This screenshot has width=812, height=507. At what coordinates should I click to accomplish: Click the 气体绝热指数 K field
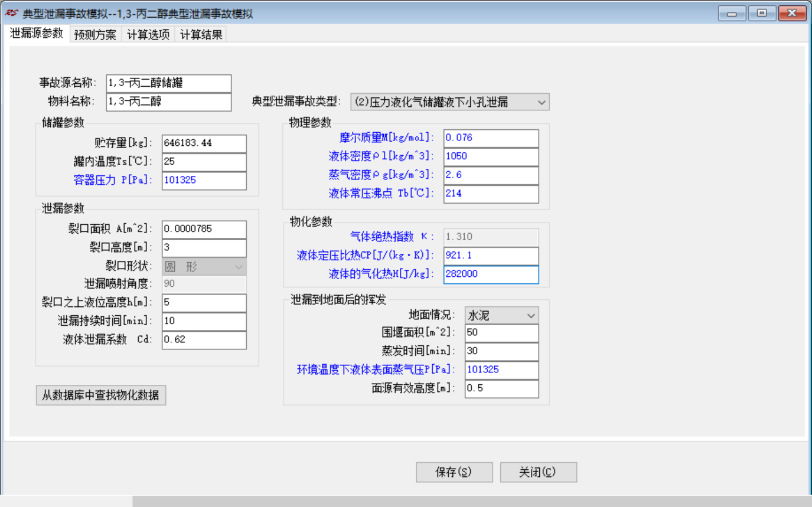click(x=491, y=237)
